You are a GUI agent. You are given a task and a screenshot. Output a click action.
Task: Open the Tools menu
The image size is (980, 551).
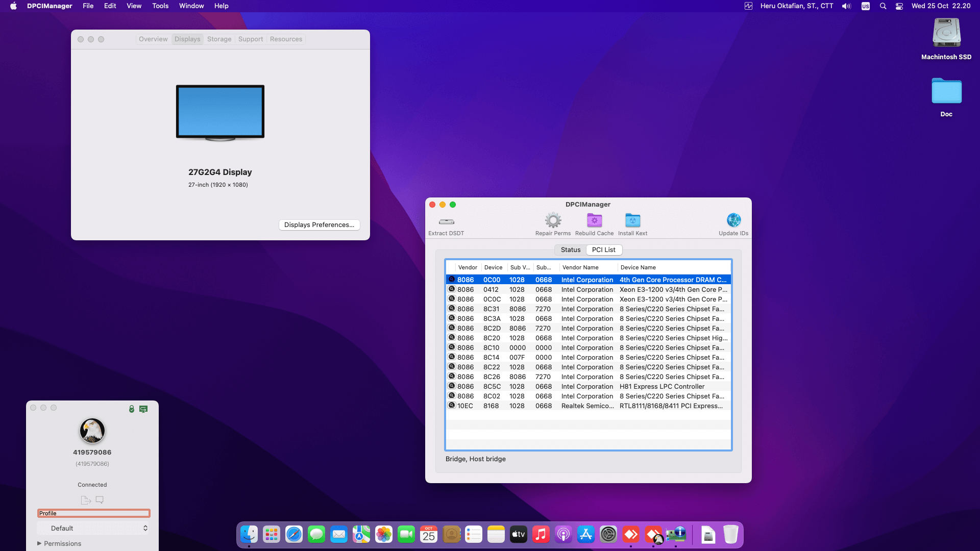(160, 6)
